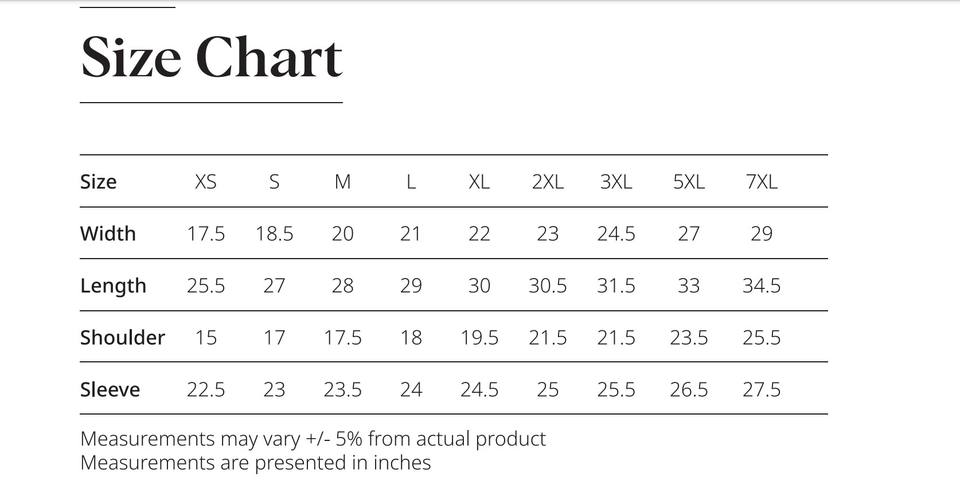Click the measurements may vary note
The height and width of the screenshot is (496, 960).
(x=313, y=439)
